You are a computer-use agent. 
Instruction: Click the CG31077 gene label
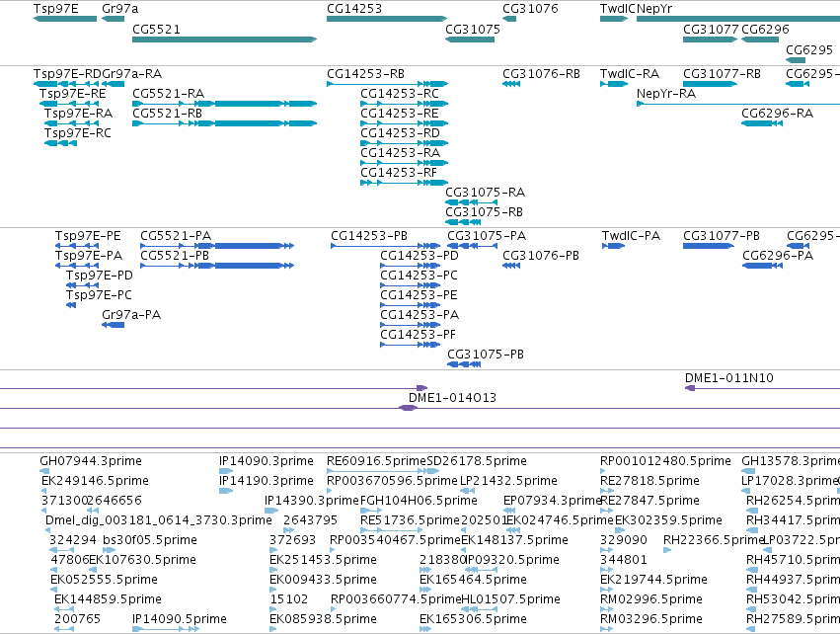711,29
